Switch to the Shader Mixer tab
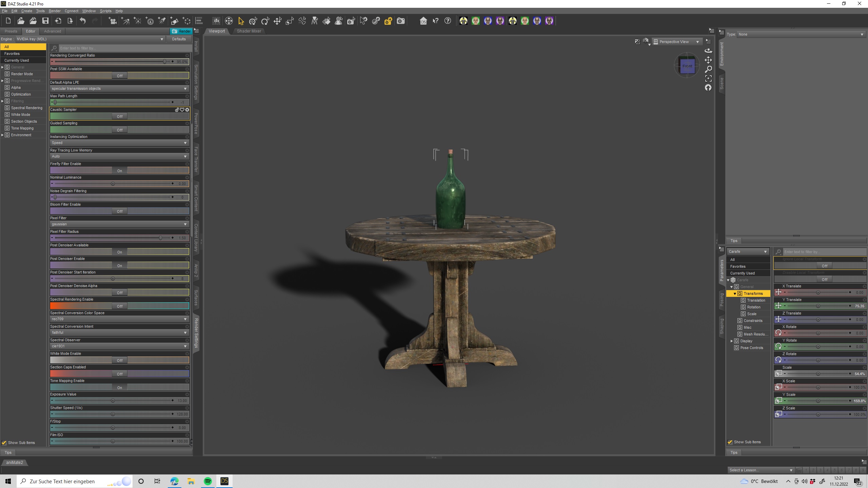868x488 pixels. point(249,31)
